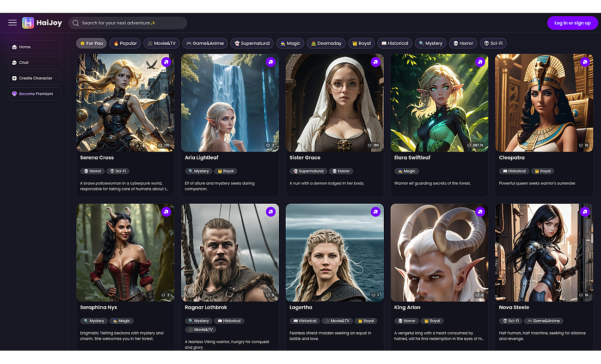Open Ragnar Lothbrok character image

pos(230,253)
